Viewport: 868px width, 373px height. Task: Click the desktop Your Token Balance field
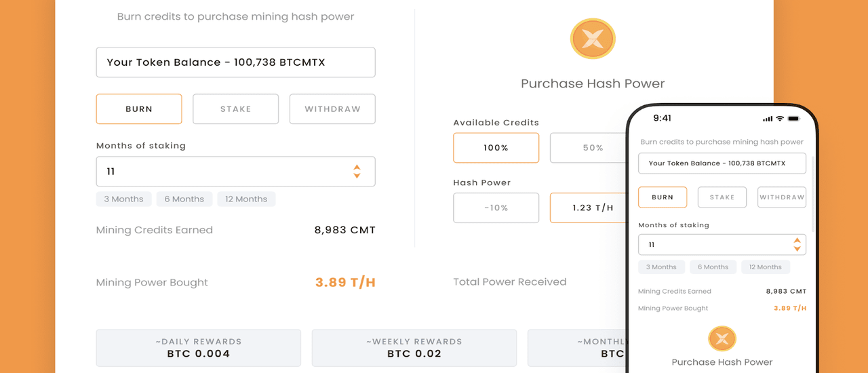235,62
